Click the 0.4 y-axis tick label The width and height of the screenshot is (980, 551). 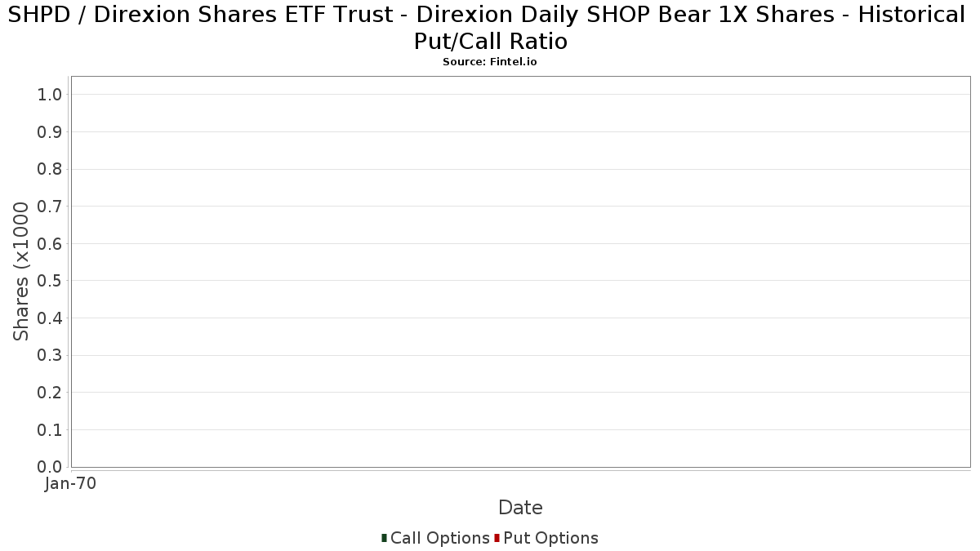[x=50, y=318]
